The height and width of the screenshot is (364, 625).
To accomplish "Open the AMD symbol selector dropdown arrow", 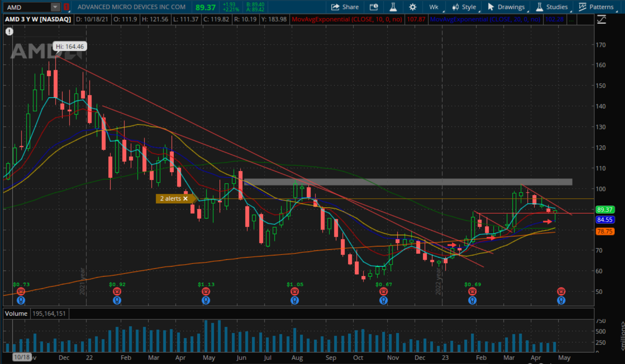I will (x=55, y=7).
